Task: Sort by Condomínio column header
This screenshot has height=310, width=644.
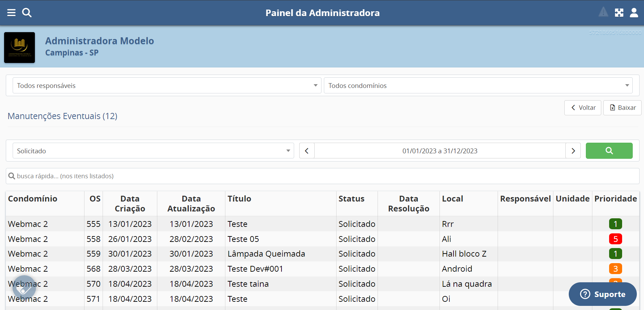Action: tap(33, 199)
